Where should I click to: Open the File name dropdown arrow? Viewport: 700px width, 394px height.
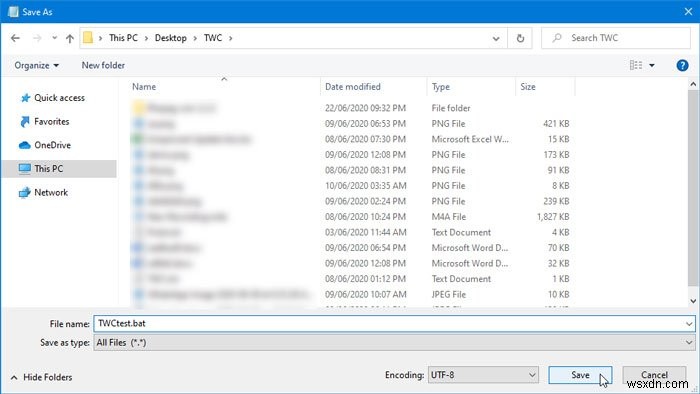689,324
